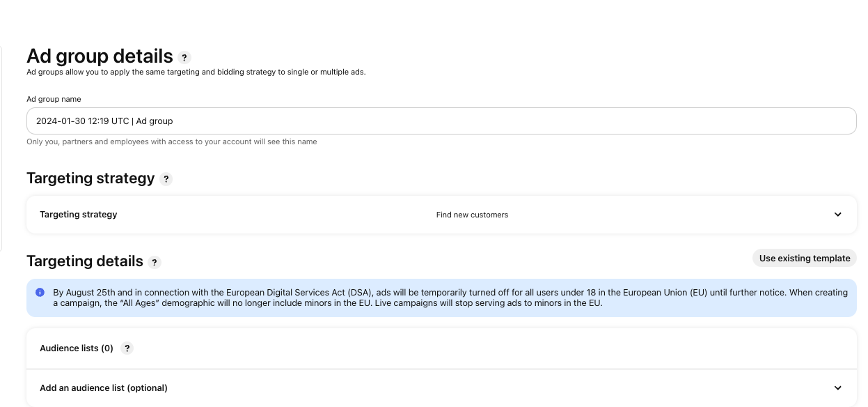Click the 'Add an audience list (optional)' label
This screenshot has width=868, height=407.
point(104,388)
